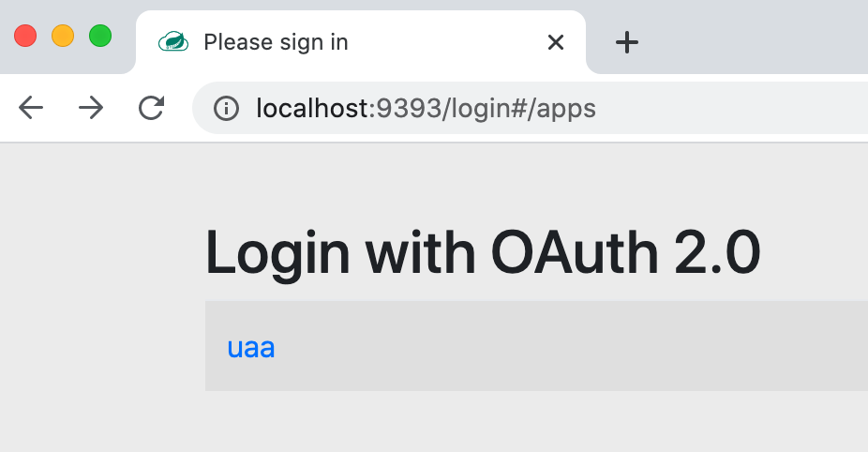The image size is (868, 452).
Task: Maximize the window with the green button
Action: [x=100, y=37]
